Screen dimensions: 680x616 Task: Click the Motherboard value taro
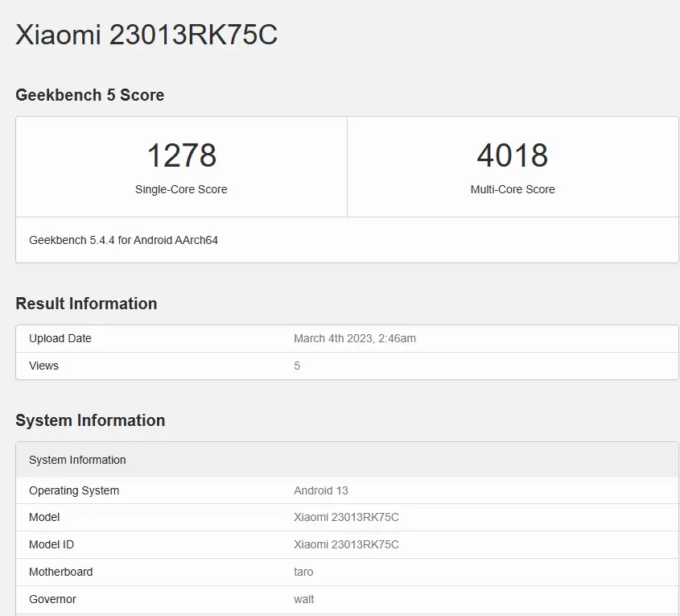coord(303,572)
